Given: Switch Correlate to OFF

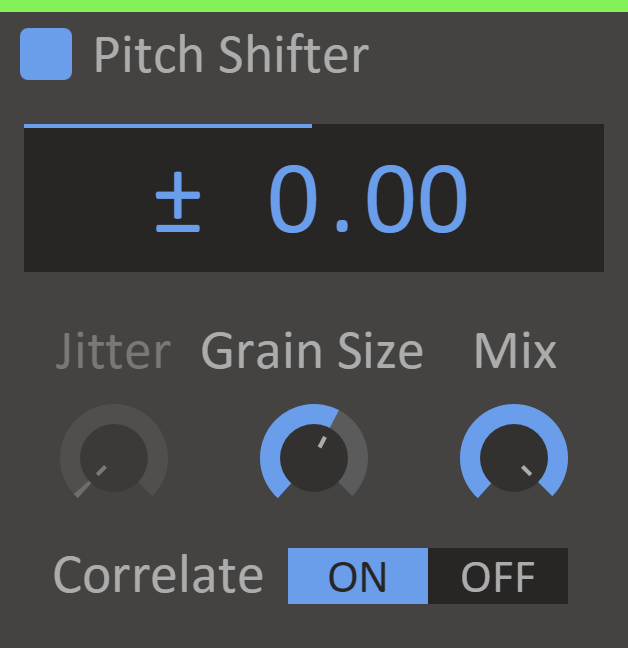Looking at the screenshot, I should (497, 576).
